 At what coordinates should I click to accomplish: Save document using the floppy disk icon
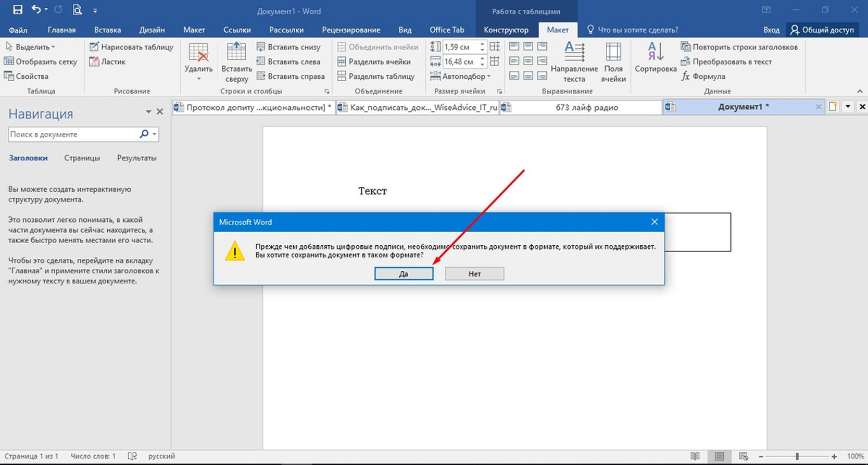pyautogui.click(x=17, y=9)
